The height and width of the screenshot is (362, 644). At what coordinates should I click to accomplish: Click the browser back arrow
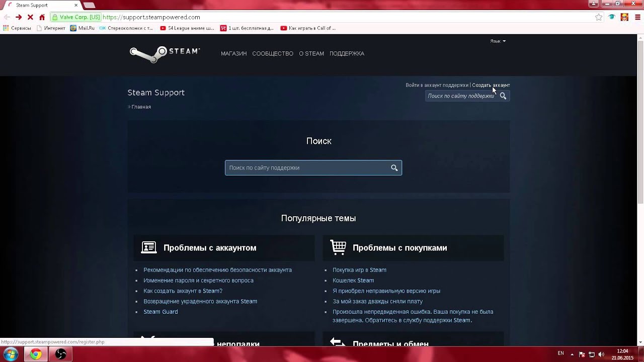coord(7,17)
